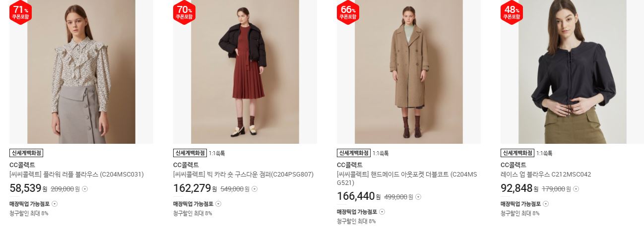644x235 pixels.
Task: Open 플라워 러플 블라우스 (C204MSC031) title link
Action: [76, 175]
